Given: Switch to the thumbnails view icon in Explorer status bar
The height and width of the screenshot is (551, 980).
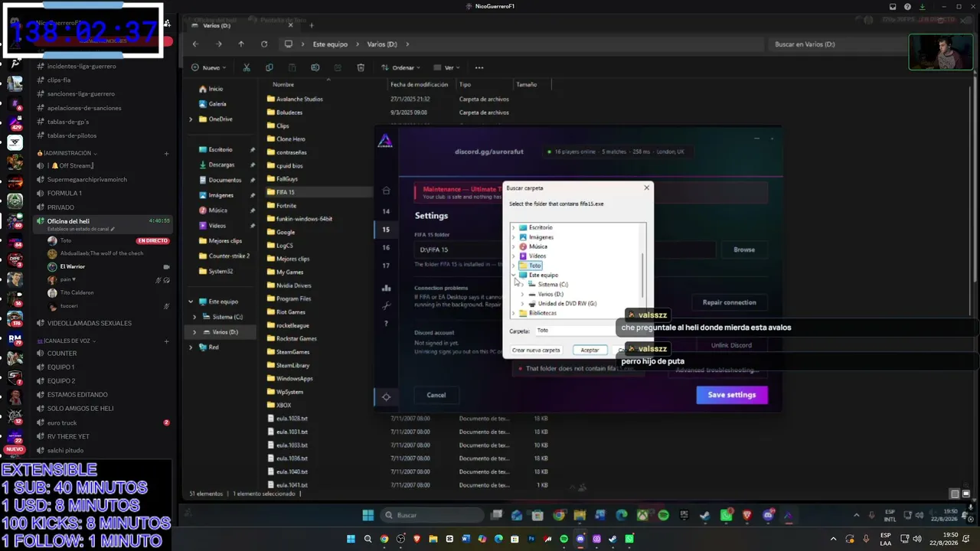Looking at the screenshot, I should point(966,494).
